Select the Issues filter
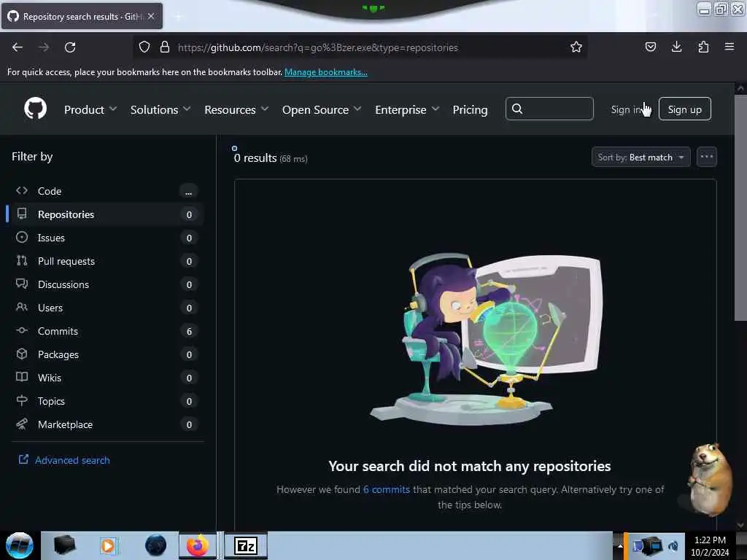The width and height of the screenshot is (747, 560). [105, 238]
